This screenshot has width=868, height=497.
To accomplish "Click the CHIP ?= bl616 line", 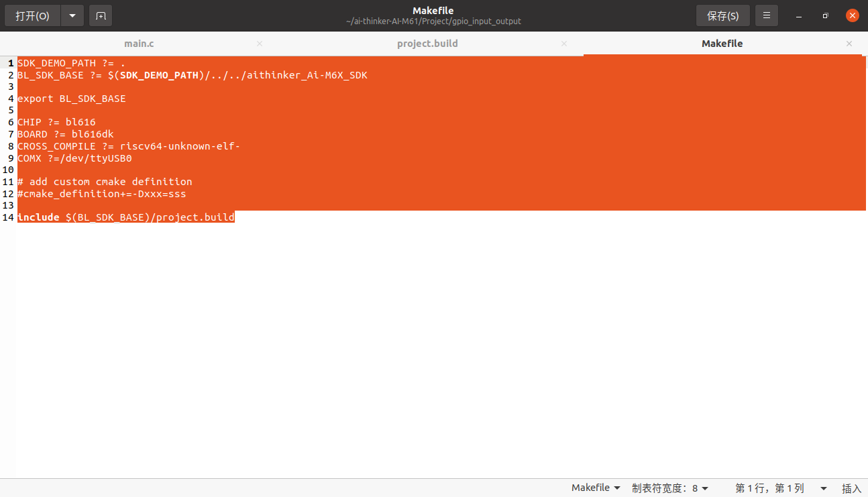I will click(x=56, y=122).
